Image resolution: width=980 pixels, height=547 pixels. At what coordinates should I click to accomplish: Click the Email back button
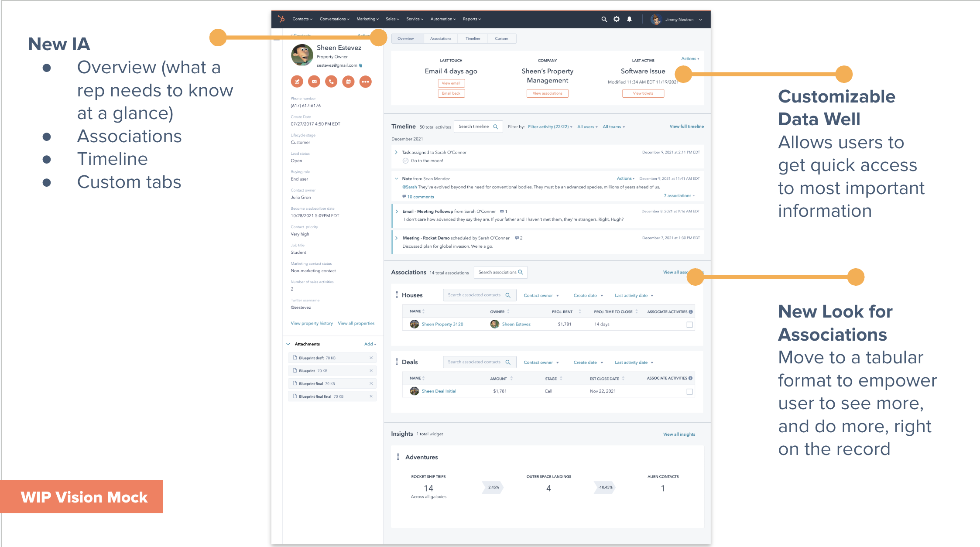451,93
